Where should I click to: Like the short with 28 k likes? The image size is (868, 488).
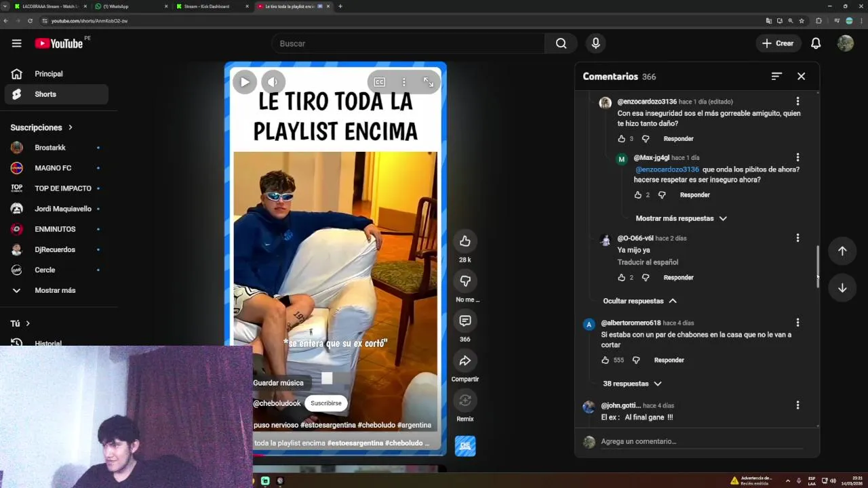point(465,241)
